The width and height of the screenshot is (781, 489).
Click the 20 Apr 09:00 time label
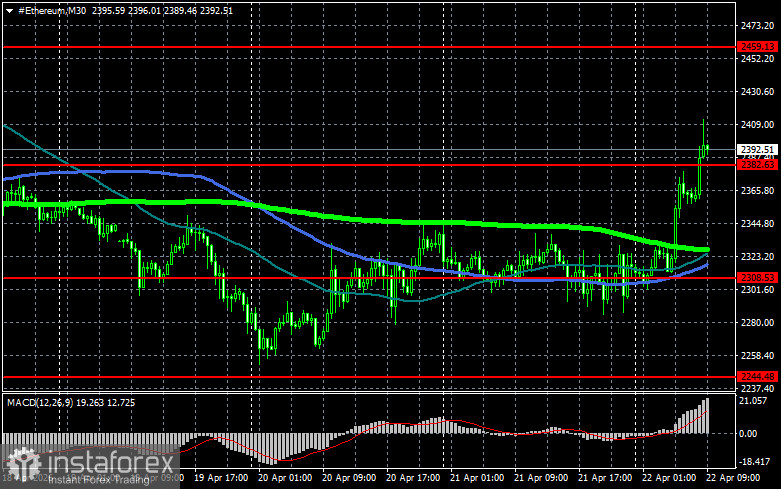click(349, 478)
